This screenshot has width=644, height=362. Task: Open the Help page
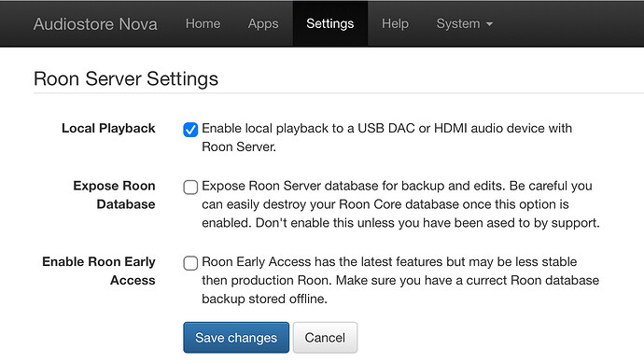395,24
